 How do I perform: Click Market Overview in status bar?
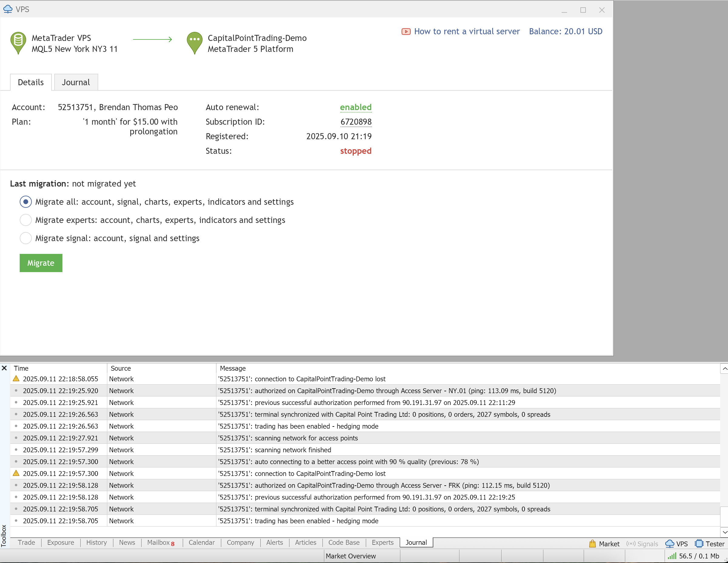pyautogui.click(x=351, y=556)
